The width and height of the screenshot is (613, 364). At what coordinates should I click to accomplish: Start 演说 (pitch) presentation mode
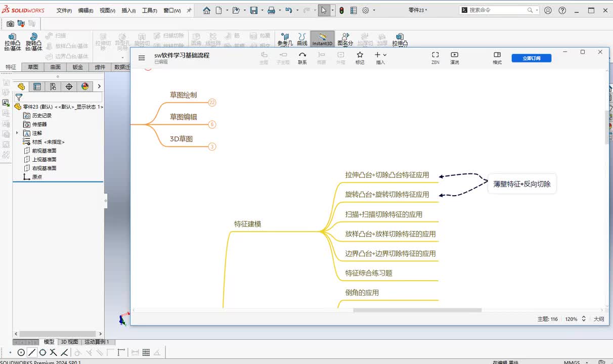[x=455, y=58]
